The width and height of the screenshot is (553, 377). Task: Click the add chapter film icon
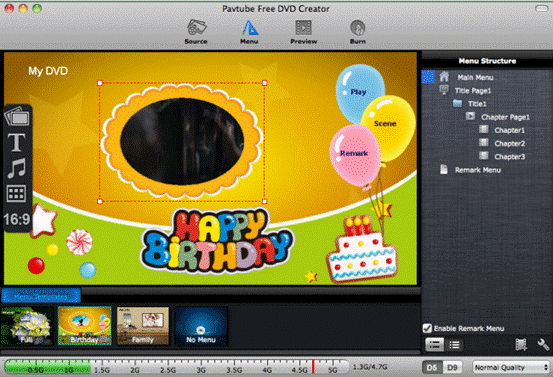(x=521, y=345)
